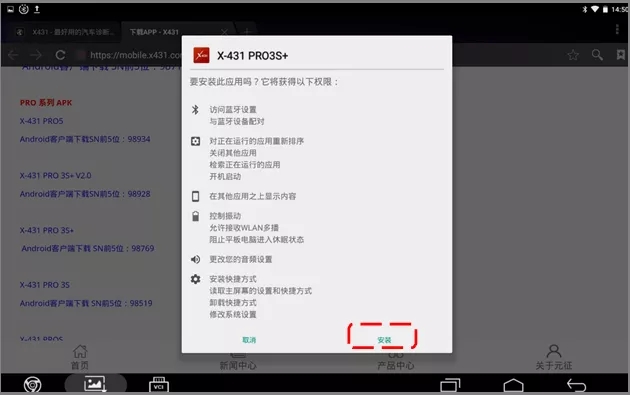Open the X-431 PRO 3S link
630x395 pixels.
[x=45, y=285]
